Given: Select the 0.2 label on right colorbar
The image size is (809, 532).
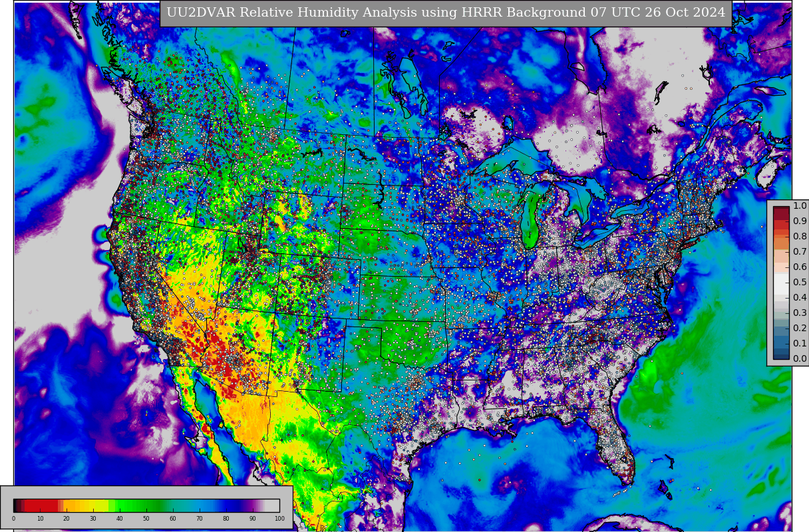Looking at the screenshot, I should coord(800,328).
